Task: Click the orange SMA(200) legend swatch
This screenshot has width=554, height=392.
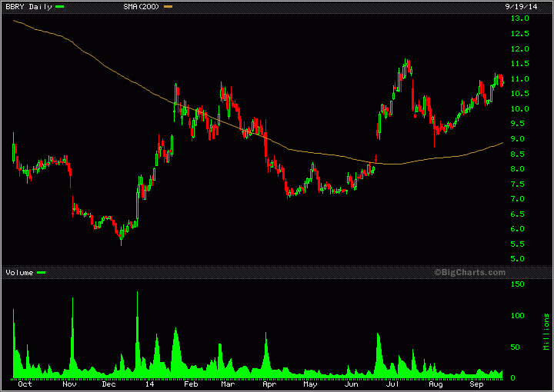Action: point(169,7)
